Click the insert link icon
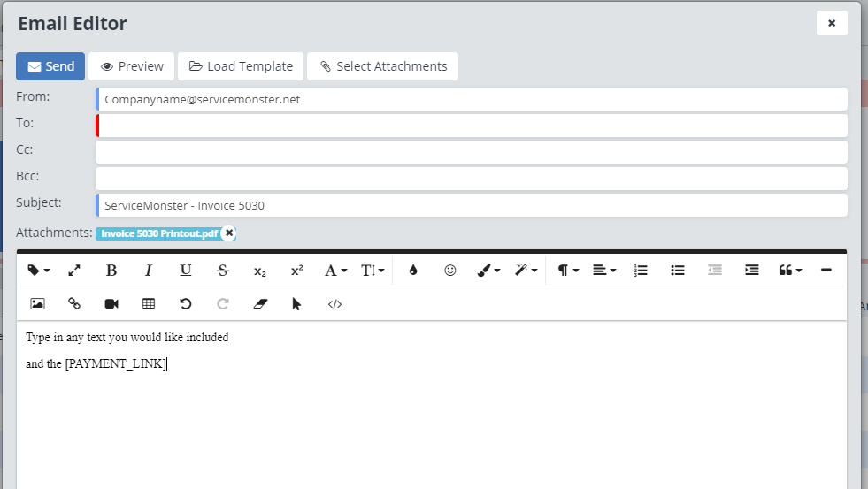Viewport: 868px width, 489px height. 74,303
